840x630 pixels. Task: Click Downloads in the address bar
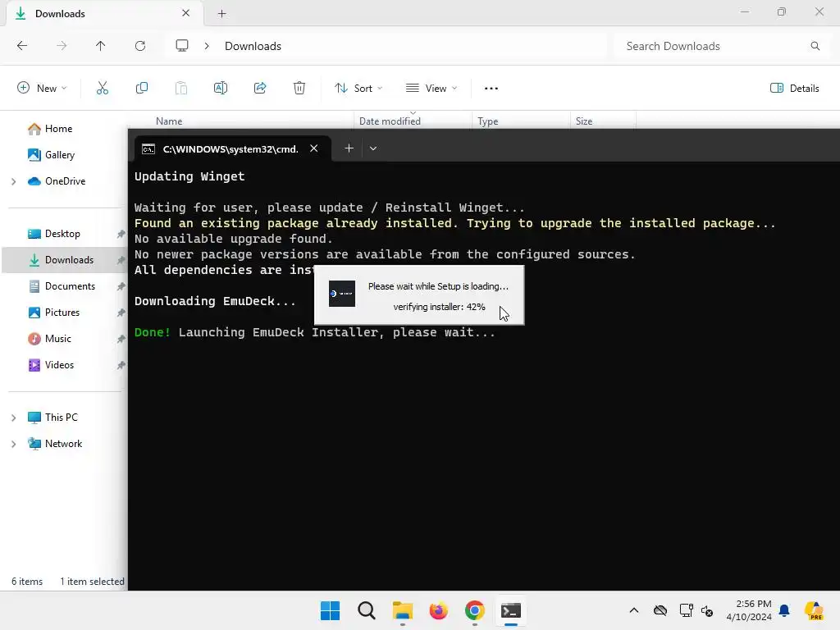253,46
